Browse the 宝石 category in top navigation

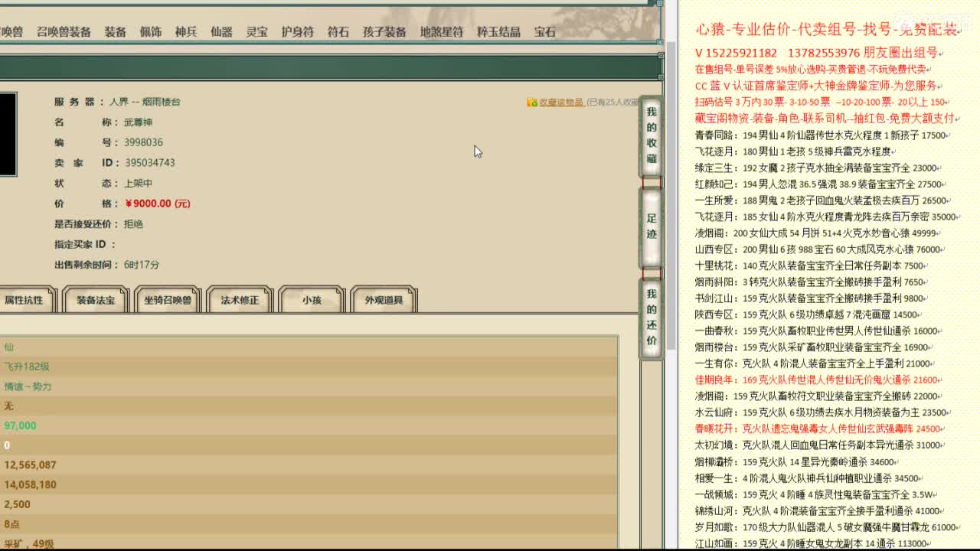pyautogui.click(x=546, y=31)
